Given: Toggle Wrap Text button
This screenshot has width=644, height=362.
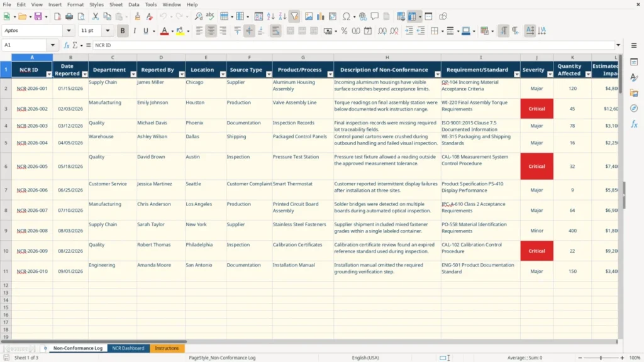Looking at the screenshot, I should pos(275,31).
